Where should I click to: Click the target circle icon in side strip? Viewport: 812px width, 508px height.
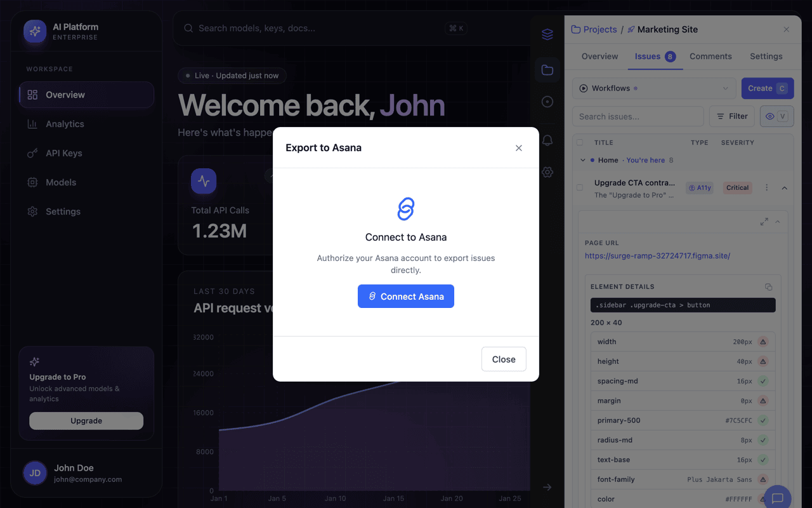pos(547,102)
